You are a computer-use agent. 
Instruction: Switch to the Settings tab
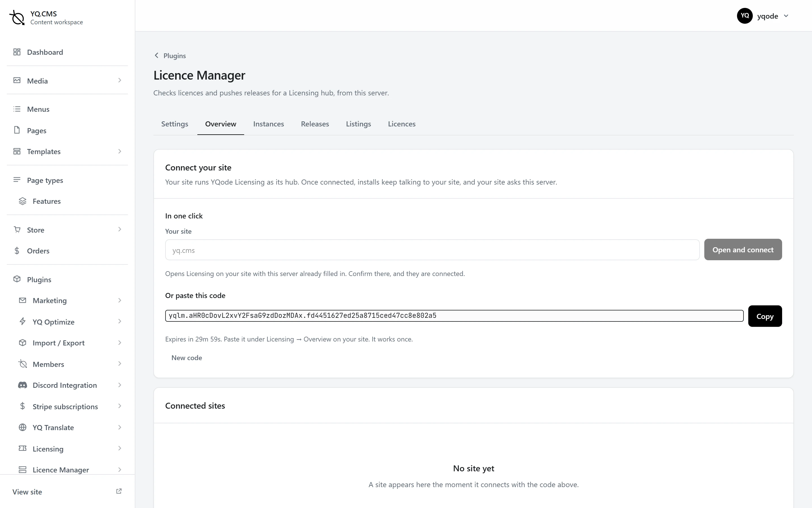click(x=175, y=124)
